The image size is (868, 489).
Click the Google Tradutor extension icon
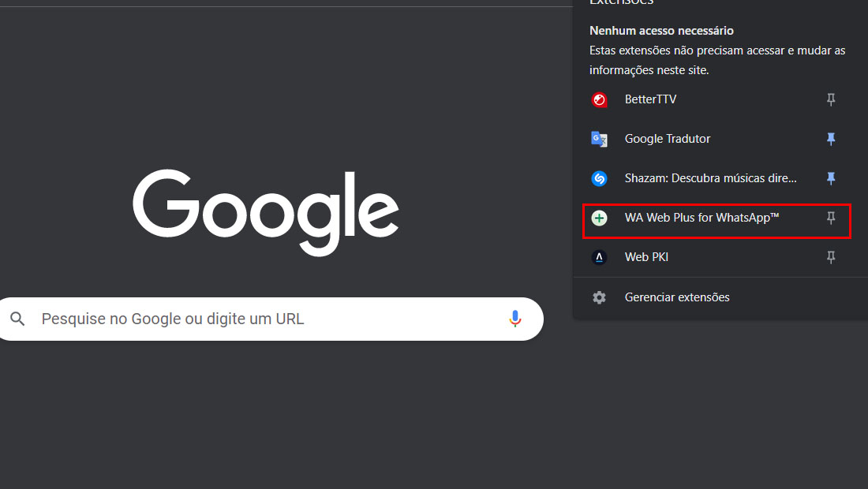(x=599, y=139)
